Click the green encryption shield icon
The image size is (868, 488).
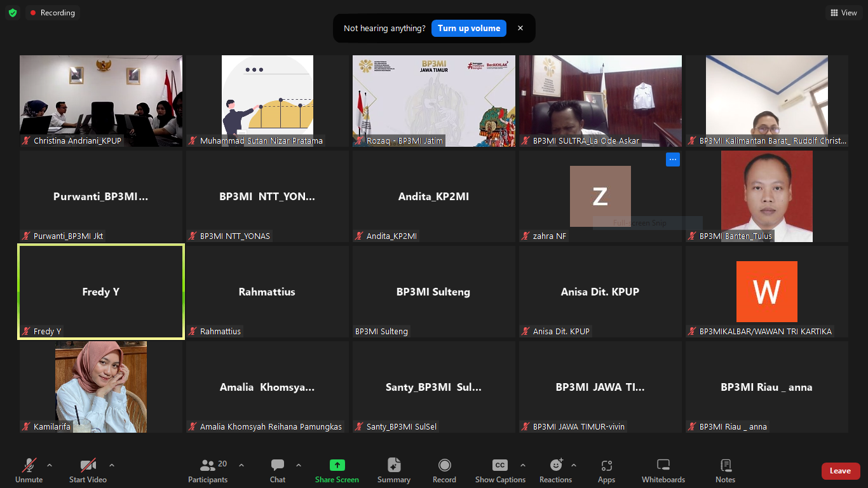(x=13, y=13)
